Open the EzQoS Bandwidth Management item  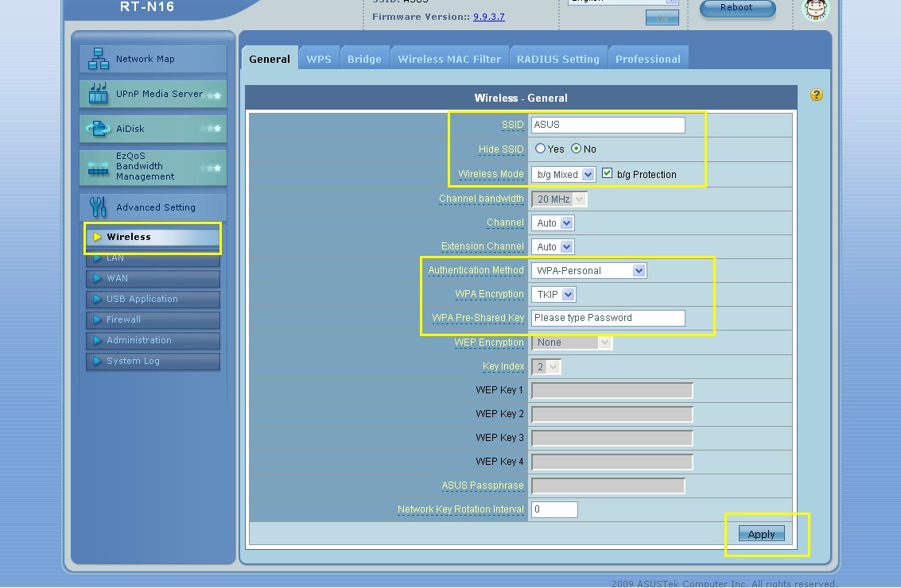click(x=153, y=167)
